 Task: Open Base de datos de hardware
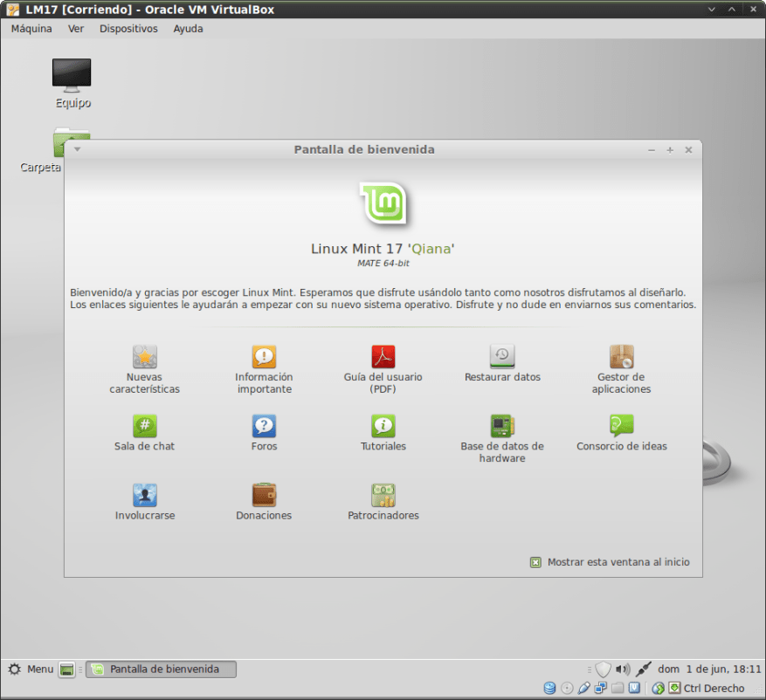pyautogui.click(x=502, y=425)
